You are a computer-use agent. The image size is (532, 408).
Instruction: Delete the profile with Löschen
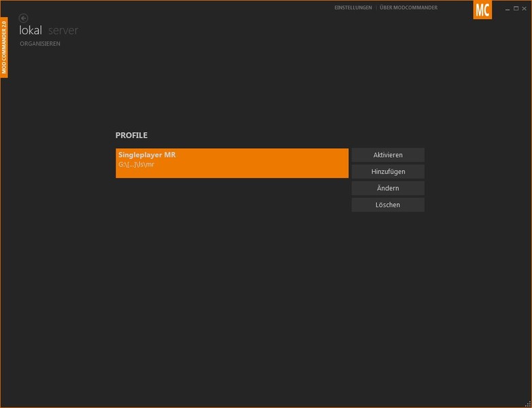click(388, 205)
